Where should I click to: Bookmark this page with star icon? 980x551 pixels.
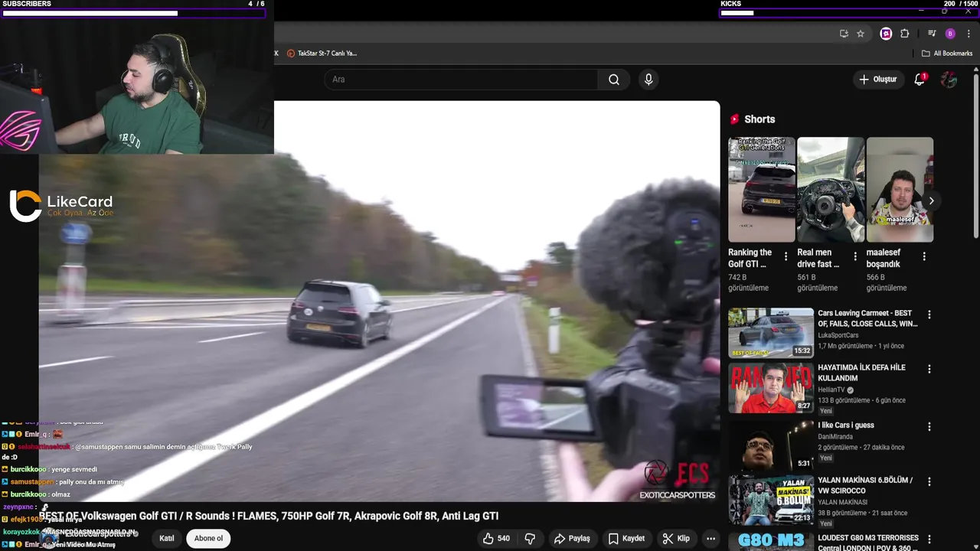point(861,34)
